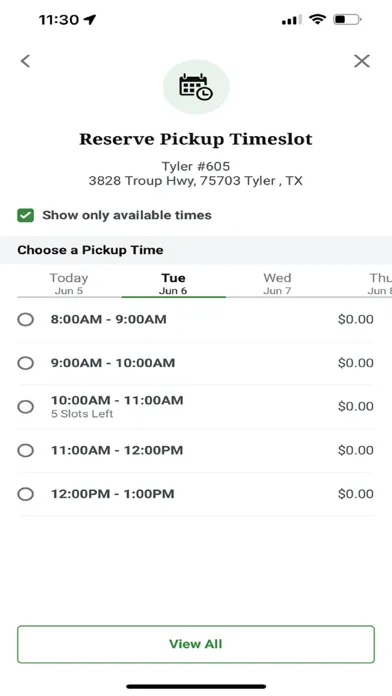Tap the View All button
The image size is (392, 696).
click(196, 644)
